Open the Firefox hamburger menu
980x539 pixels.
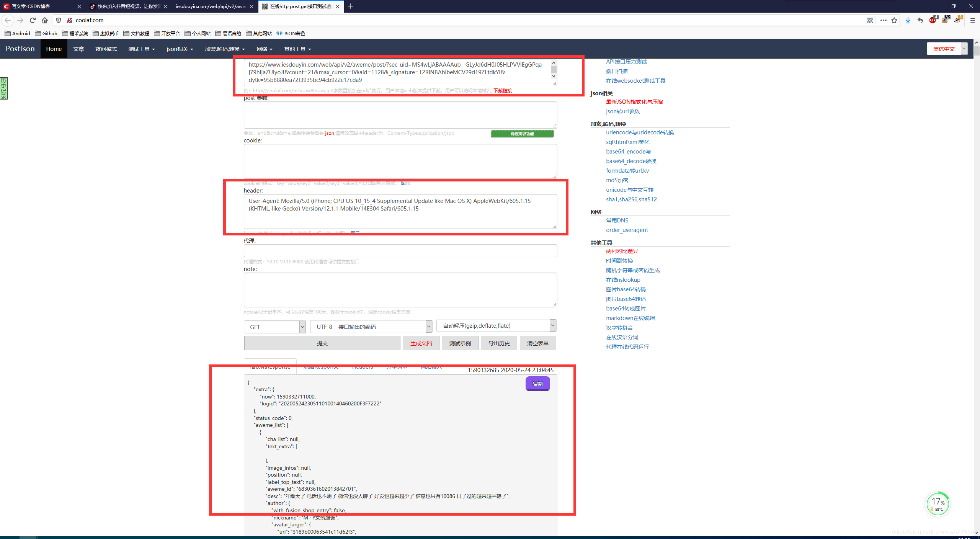point(972,20)
